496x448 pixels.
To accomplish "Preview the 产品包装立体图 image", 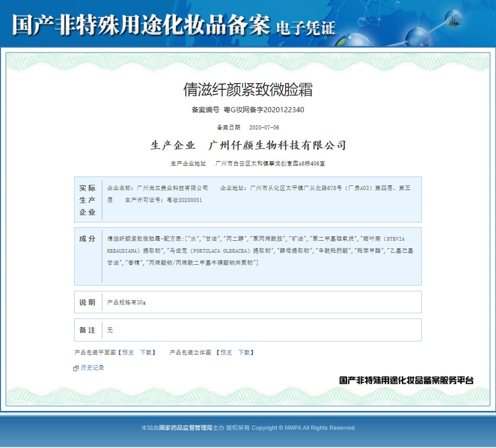I will click(x=226, y=352).
